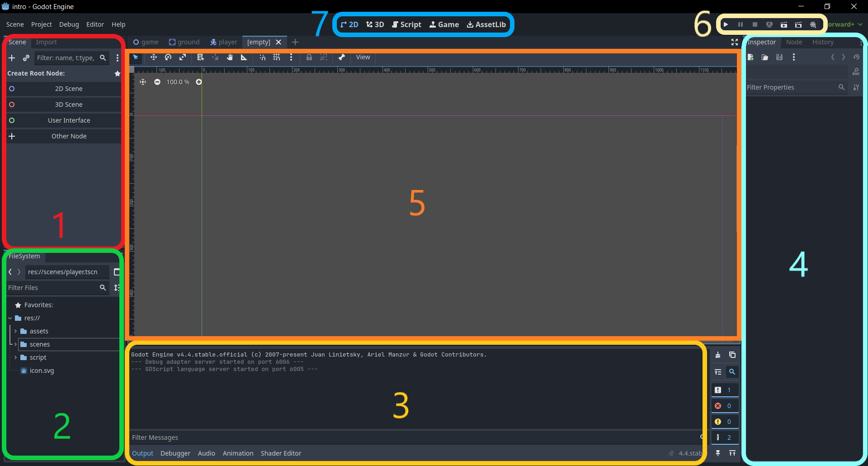Select the Pan Mode hand tool
The height and width of the screenshot is (466, 868).
(x=230, y=57)
